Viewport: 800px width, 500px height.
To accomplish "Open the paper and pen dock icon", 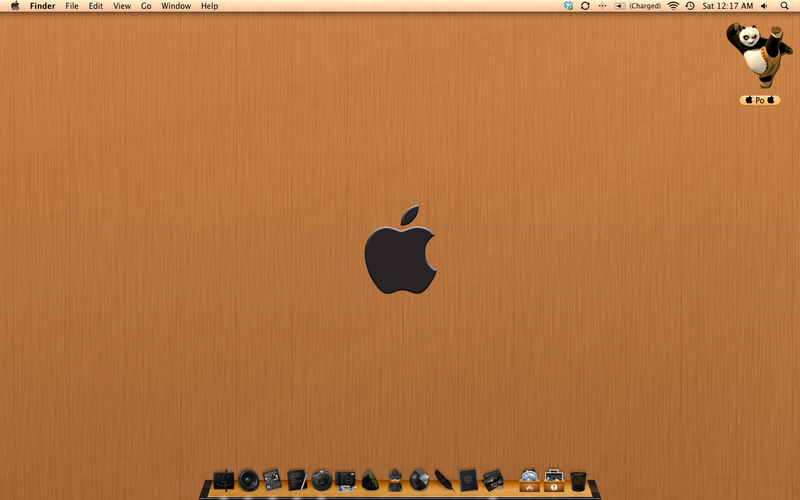I will [x=297, y=480].
